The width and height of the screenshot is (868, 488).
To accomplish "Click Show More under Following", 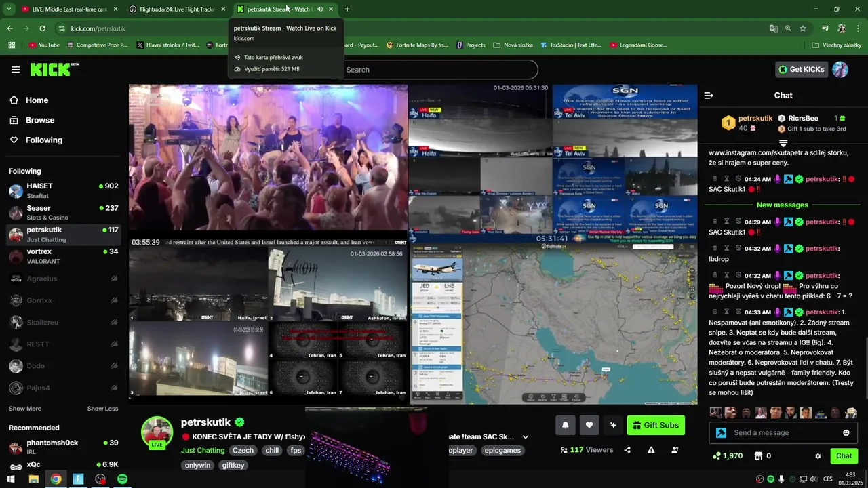I will pos(25,409).
